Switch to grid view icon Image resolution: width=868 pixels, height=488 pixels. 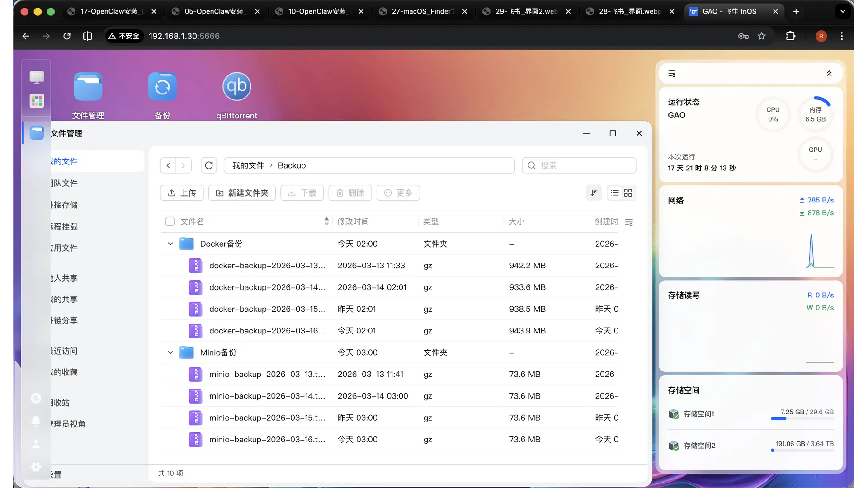click(x=628, y=193)
